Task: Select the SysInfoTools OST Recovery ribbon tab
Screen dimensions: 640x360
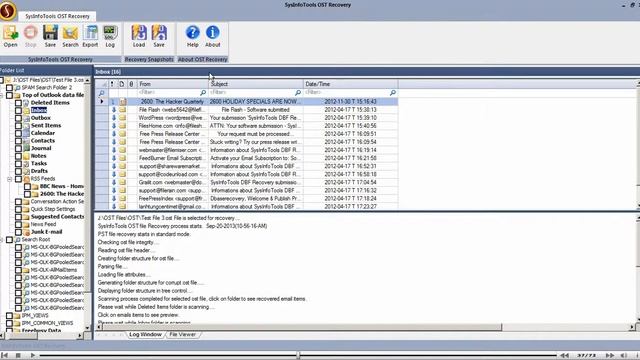Action: point(57,16)
